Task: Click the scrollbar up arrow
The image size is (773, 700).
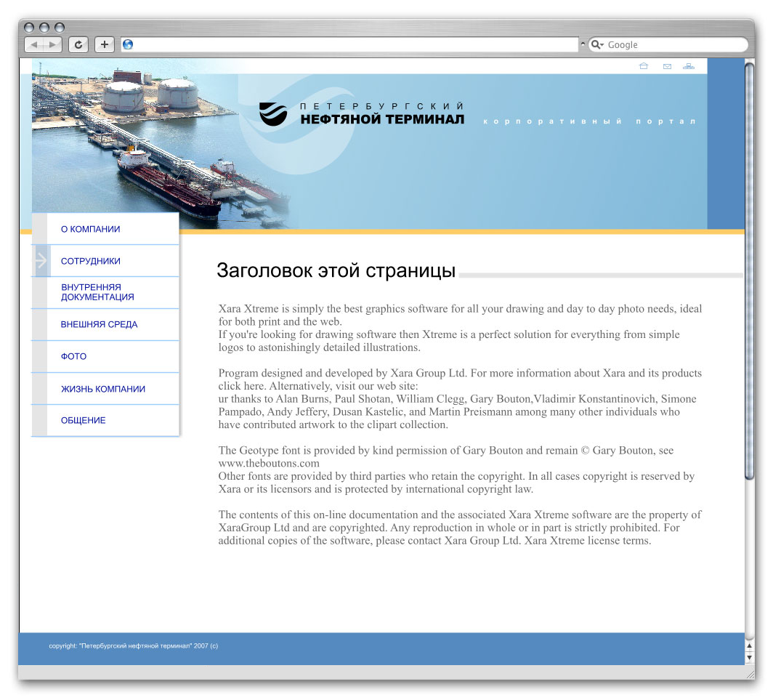Action: point(749,645)
